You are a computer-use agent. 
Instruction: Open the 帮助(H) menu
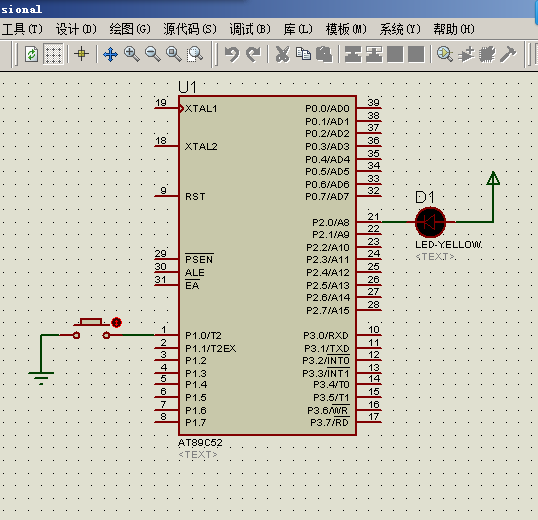(454, 29)
